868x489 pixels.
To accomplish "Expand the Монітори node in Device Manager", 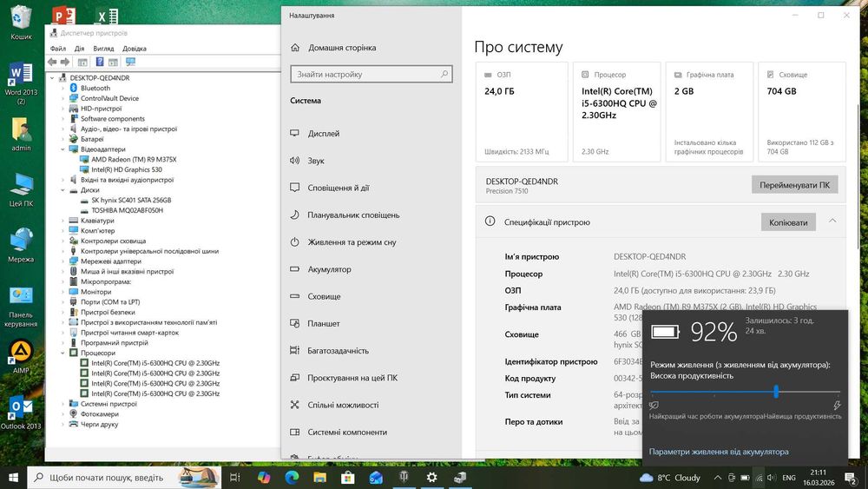I will [x=62, y=292].
